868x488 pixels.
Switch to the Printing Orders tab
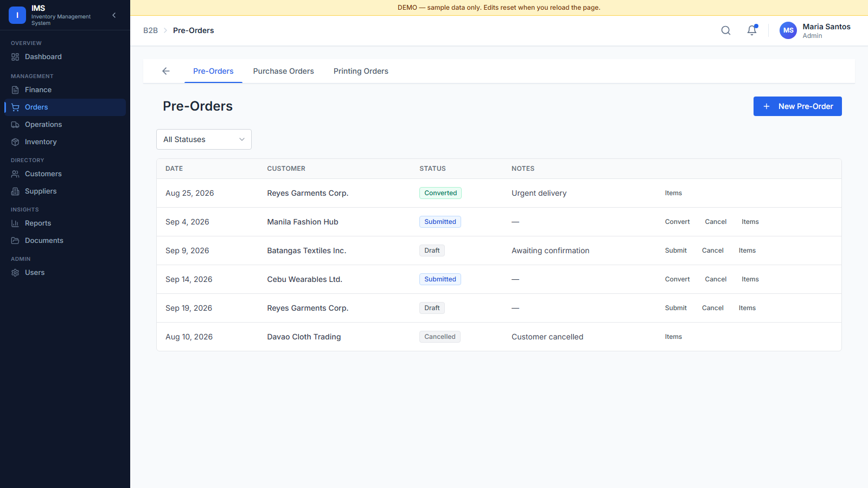point(361,71)
